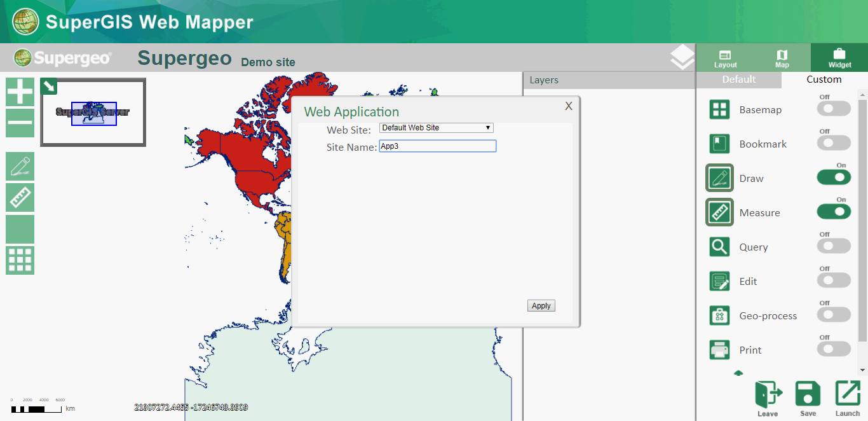Click the Draw widget icon
This screenshot has width=868, height=421.
coord(719,178)
